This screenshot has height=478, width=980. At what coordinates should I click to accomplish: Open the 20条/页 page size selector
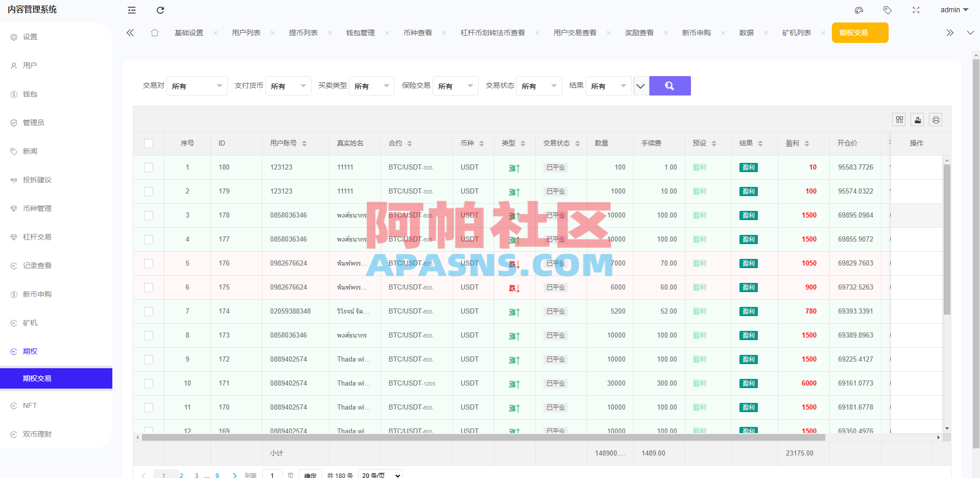[x=380, y=475]
